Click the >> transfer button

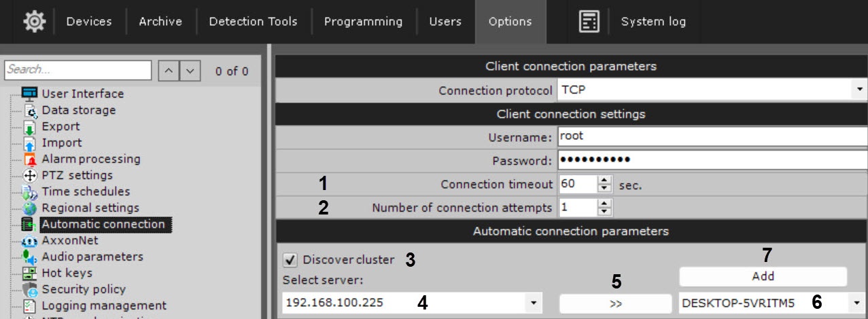pos(615,303)
